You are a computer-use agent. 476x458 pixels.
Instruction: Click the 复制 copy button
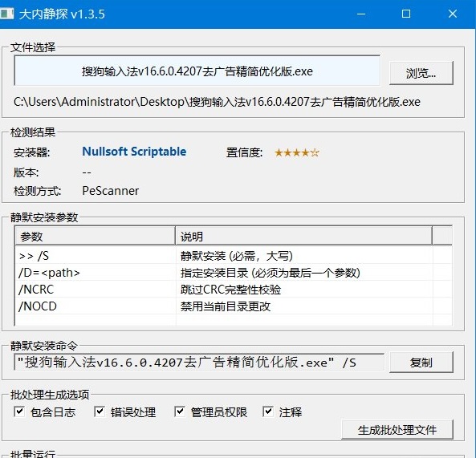[x=421, y=363]
